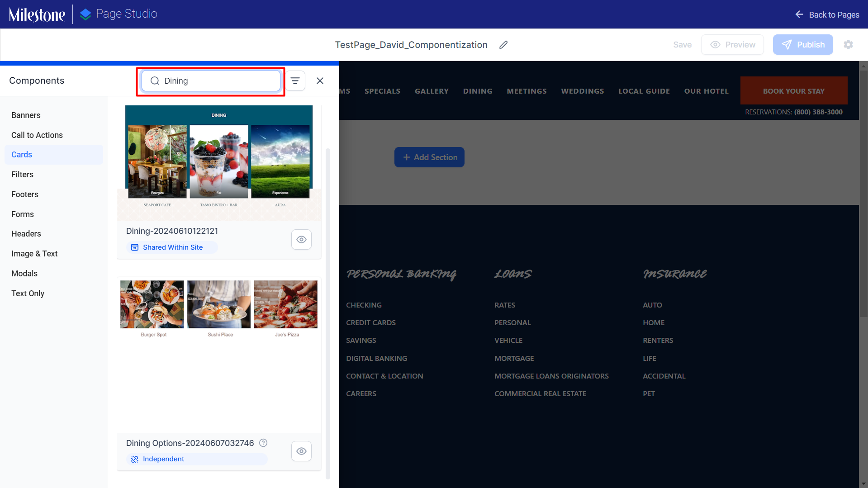Publish the page

point(802,45)
